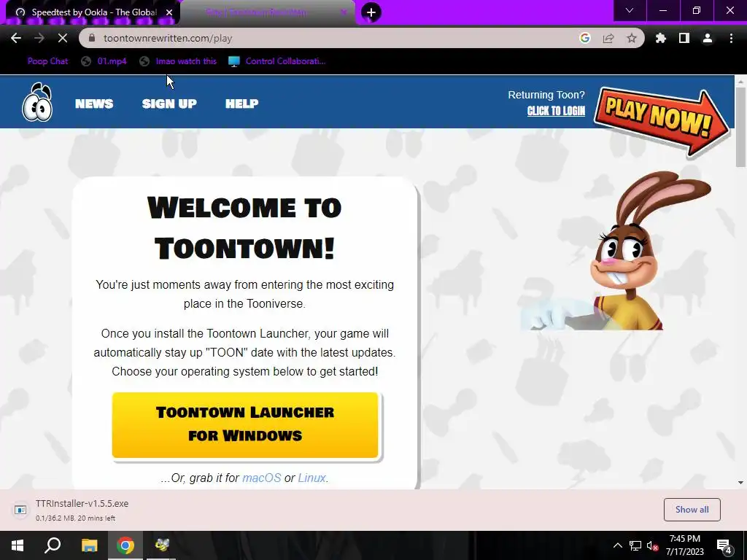This screenshot has width=747, height=560.
Task: Open the Windows Start menu
Action: [x=18, y=545]
